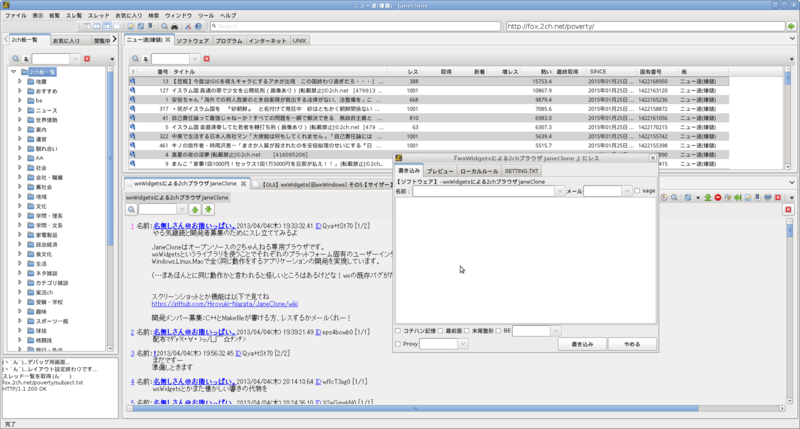Open the github JaneClone wiki link
This screenshot has width=800, height=429.
pos(224,304)
